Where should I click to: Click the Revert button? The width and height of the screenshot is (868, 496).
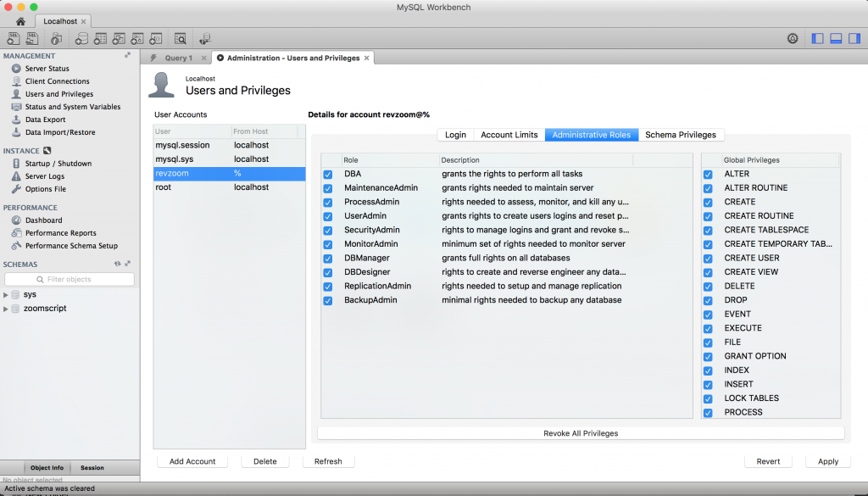768,461
